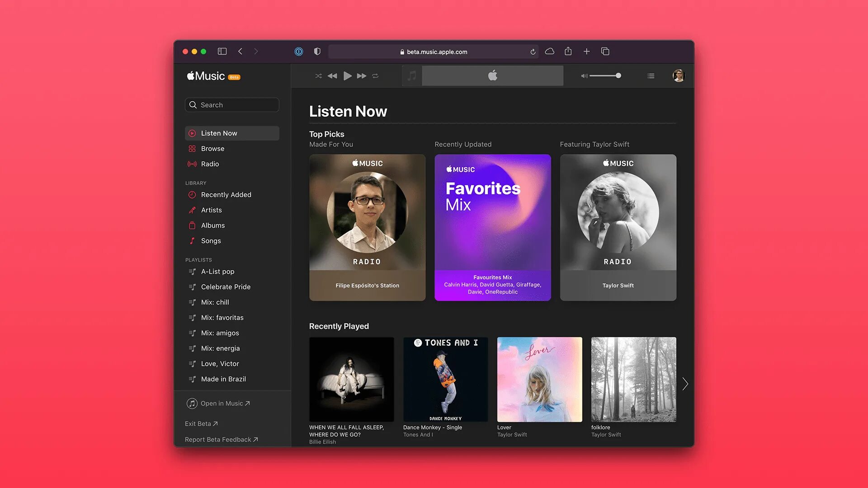Click the rewind button
Image resolution: width=868 pixels, height=488 pixels.
click(333, 75)
